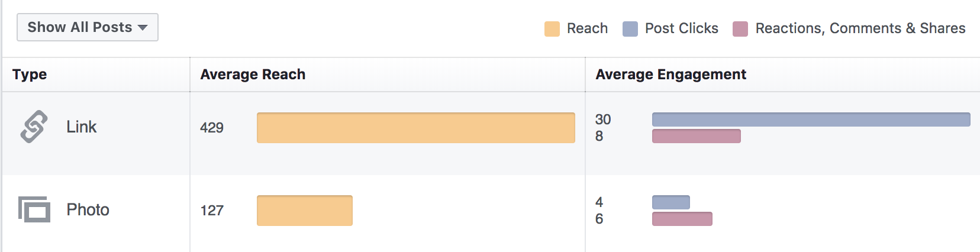Click the Photo average reach bar
The image size is (980, 252).
(305, 211)
